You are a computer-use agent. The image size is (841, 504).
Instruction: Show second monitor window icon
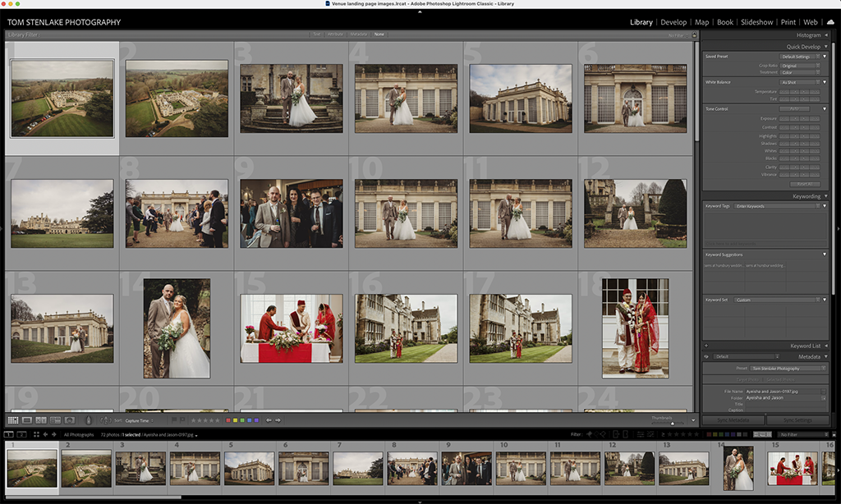pyautogui.click(x=22, y=434)
